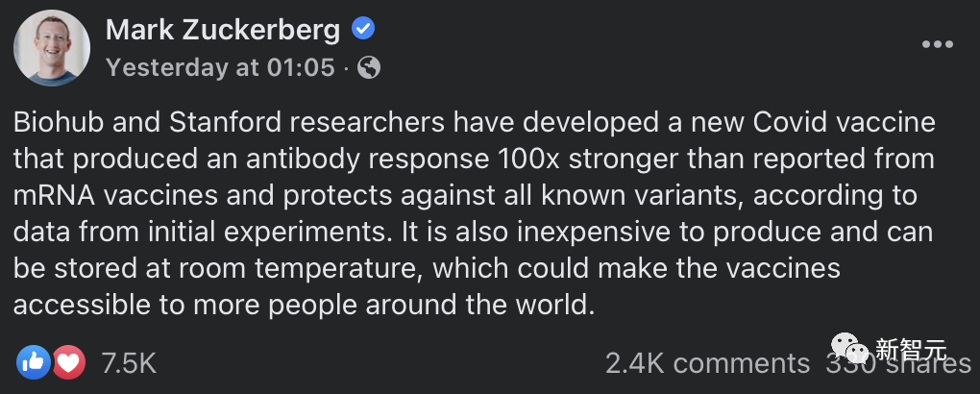Viewport: 980px width, 394px height.
Task: Click the blue verified badge icon
Action: (x=362, y=30)
